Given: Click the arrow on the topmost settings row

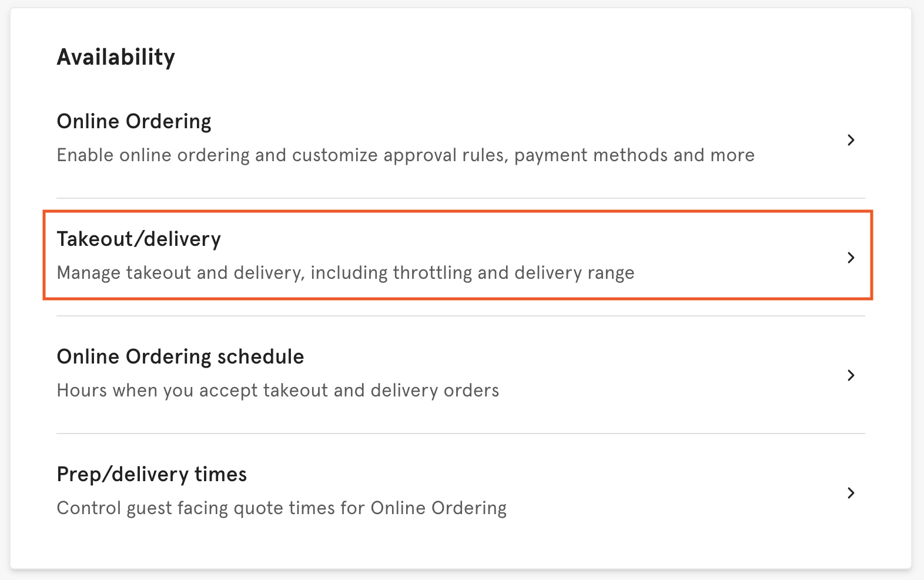Looking at the screenshot, I should (851, 140).
